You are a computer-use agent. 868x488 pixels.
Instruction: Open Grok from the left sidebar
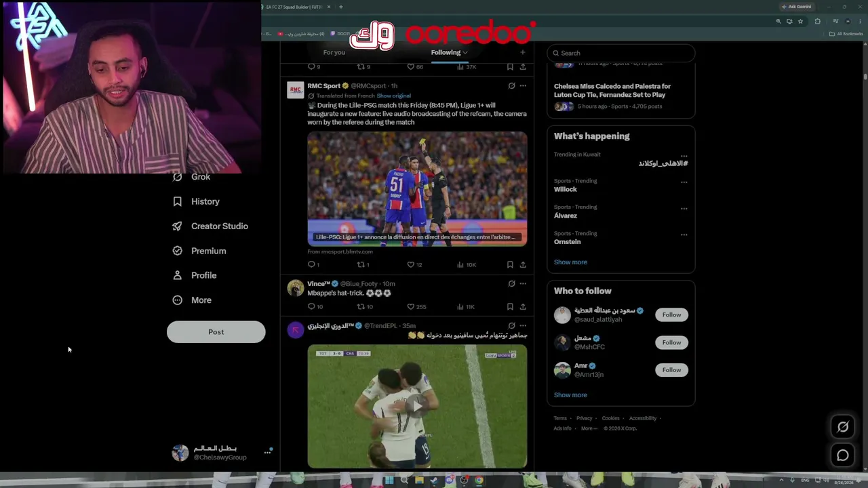(191, 177)
